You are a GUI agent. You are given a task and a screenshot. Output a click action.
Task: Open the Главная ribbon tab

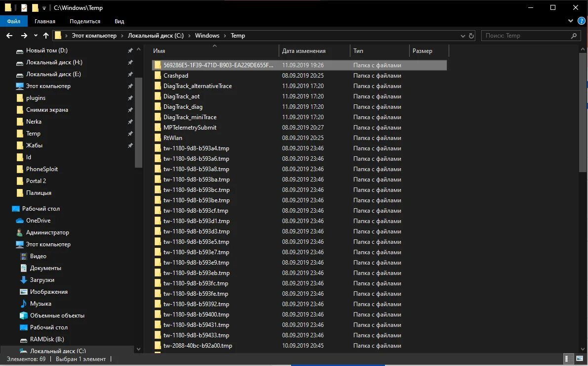click(45, 21)
